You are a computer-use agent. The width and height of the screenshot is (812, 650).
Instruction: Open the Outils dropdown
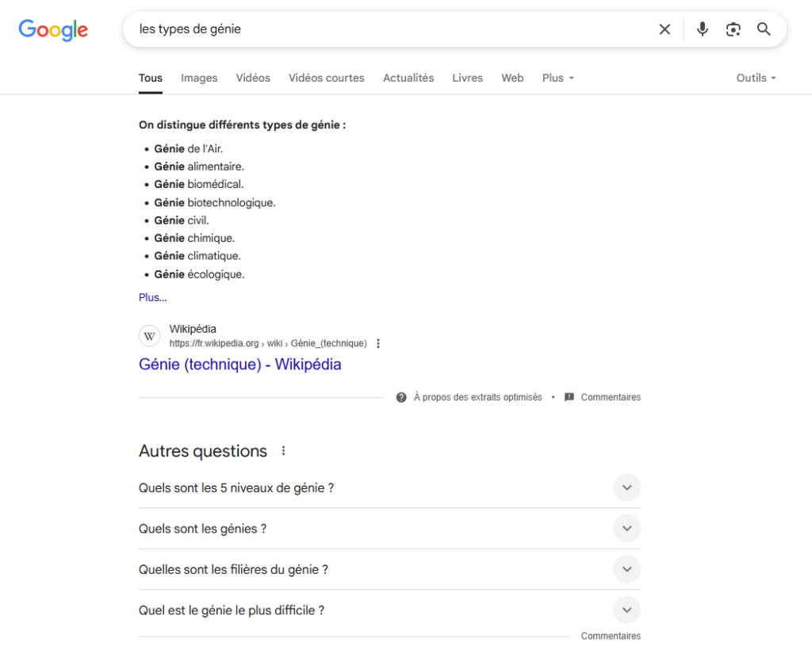(756, 78)
